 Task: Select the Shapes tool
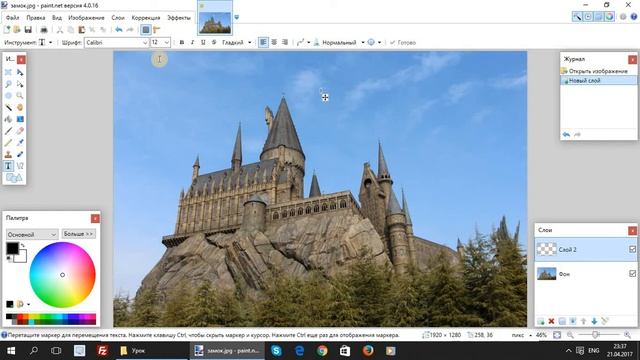tap(14, 178)
